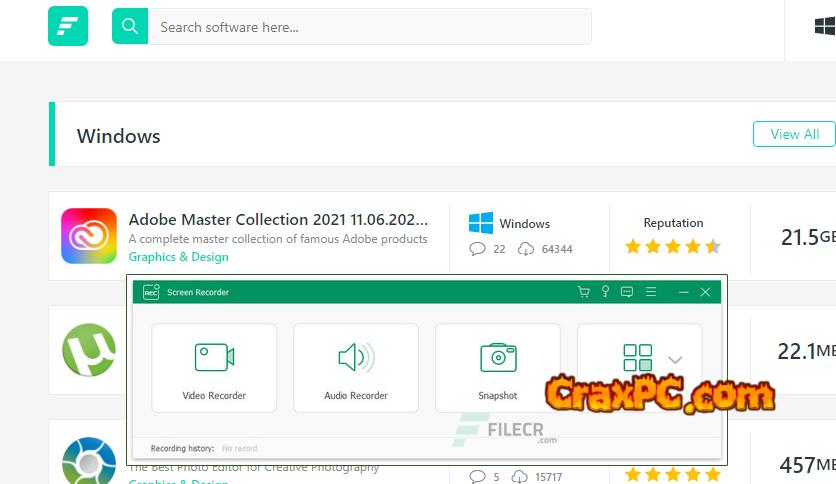Open the Video Recorder tool

pyautogui.click(x=214, y=368)
